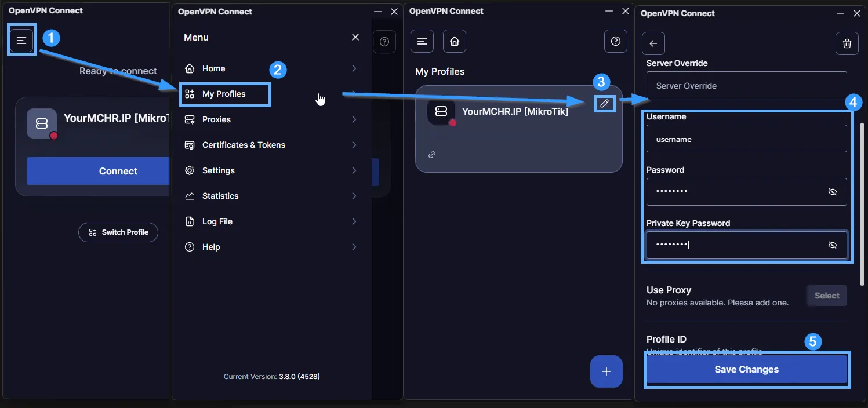Click the home icon in My Profiles window
This screenshot has height=408, width=868.
[x=455, y=41]
